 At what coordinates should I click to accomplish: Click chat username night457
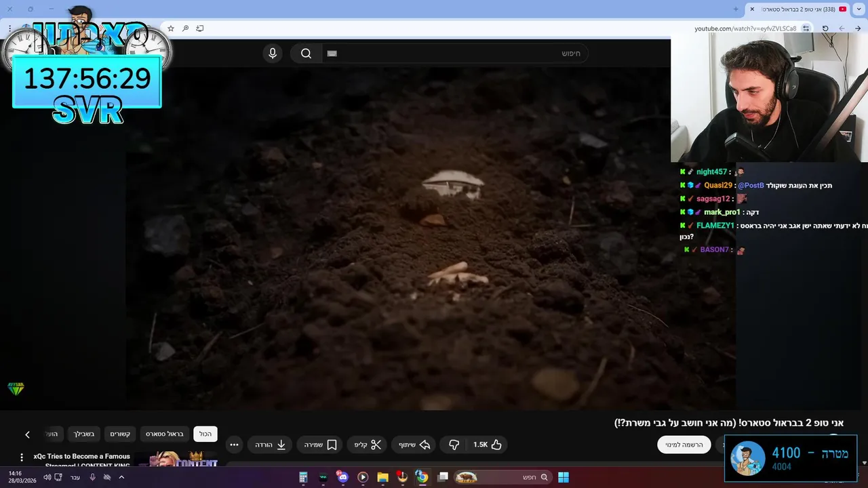point(711,172)
